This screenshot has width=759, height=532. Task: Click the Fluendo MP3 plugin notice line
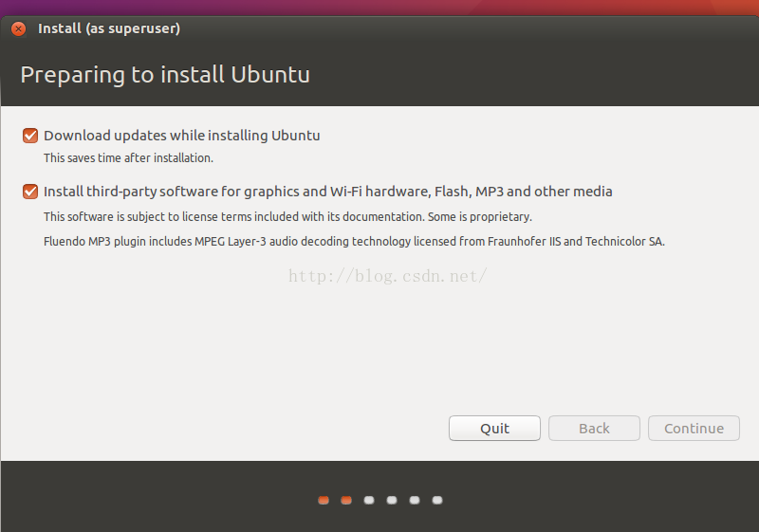coord(354,241)
